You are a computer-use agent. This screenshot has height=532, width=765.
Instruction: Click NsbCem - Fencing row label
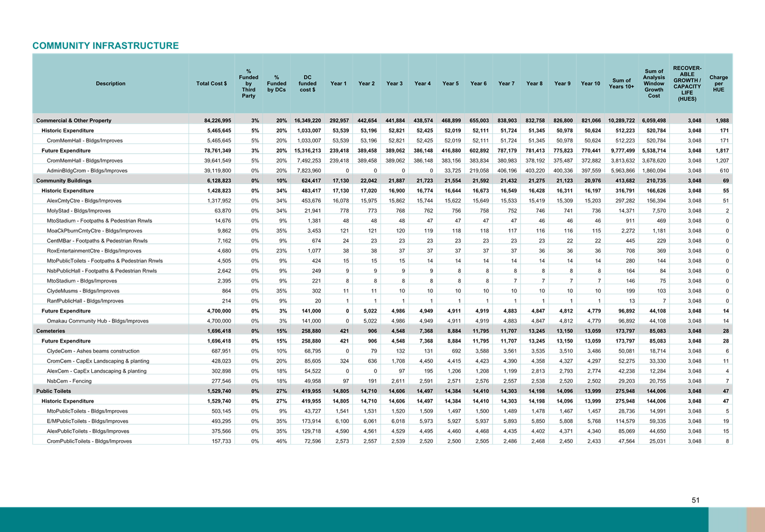(70, 381)
